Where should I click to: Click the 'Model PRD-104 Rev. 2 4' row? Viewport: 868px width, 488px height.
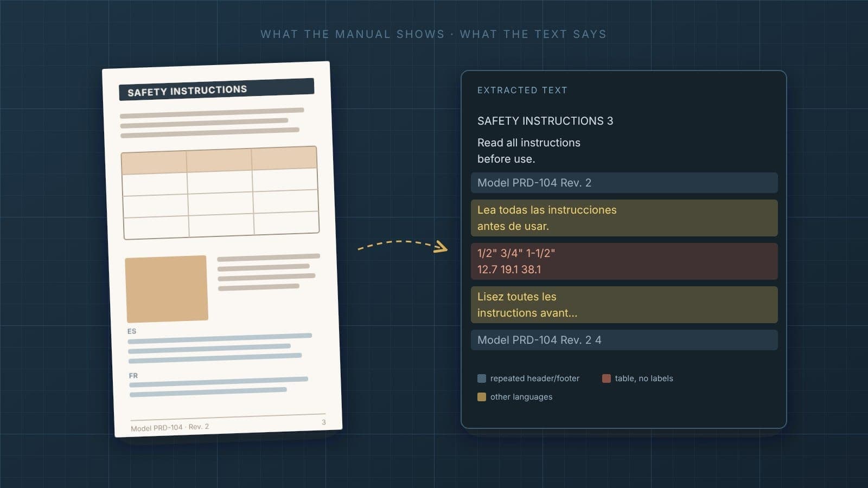624,340
